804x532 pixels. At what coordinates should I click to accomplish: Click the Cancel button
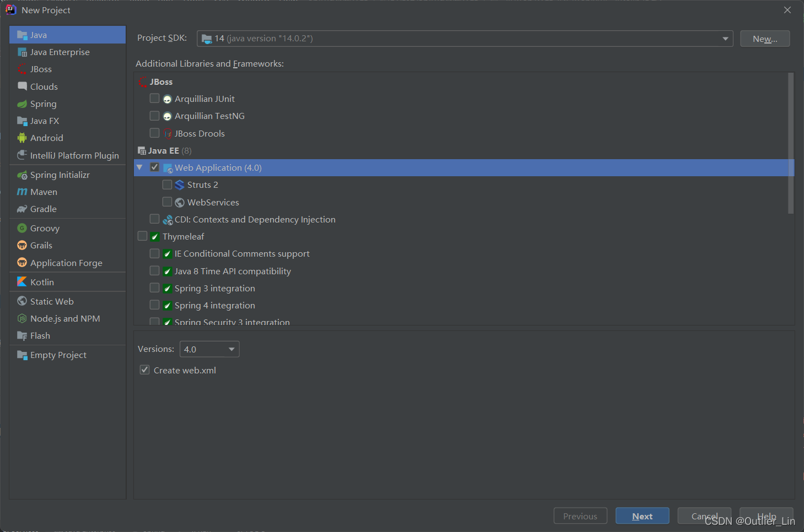(x=704, y=516)
